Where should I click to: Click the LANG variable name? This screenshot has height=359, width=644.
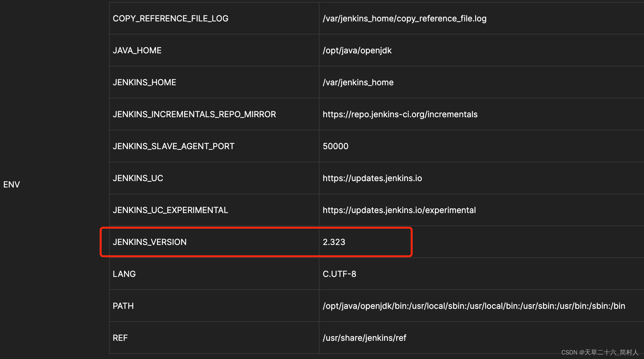pos(124,274)
